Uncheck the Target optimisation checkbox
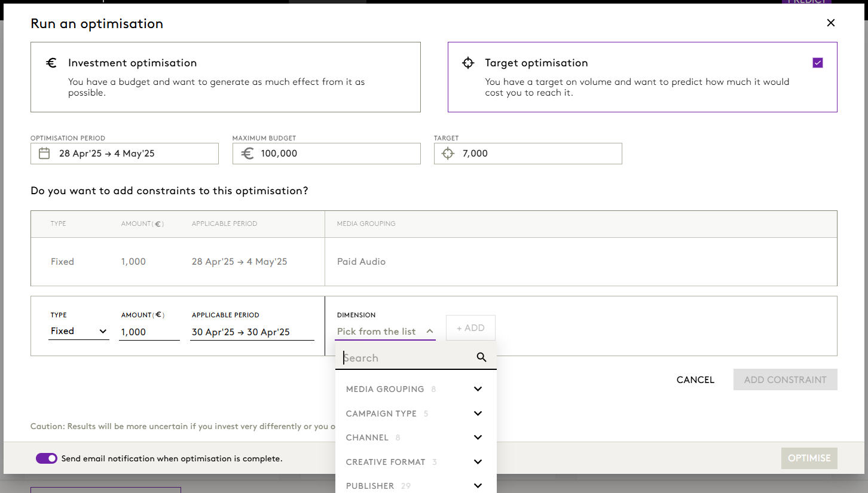The image size is (868, 493). tap(818, 63)
